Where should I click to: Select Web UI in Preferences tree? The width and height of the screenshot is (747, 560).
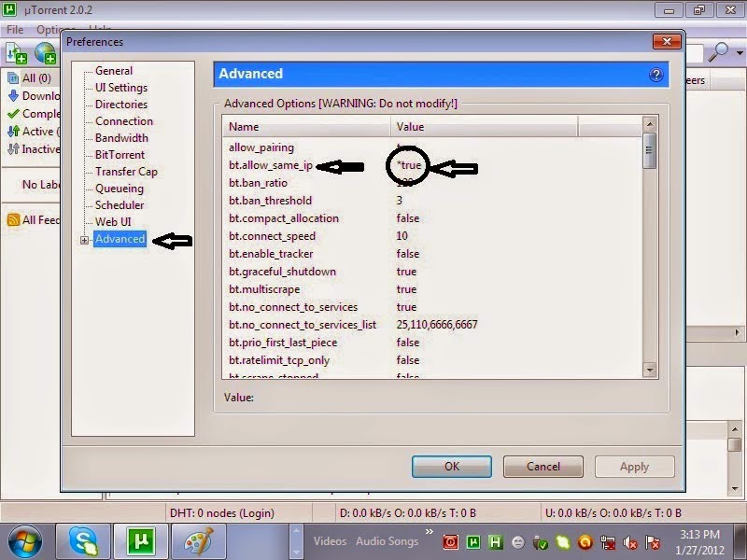click(113, 222)
